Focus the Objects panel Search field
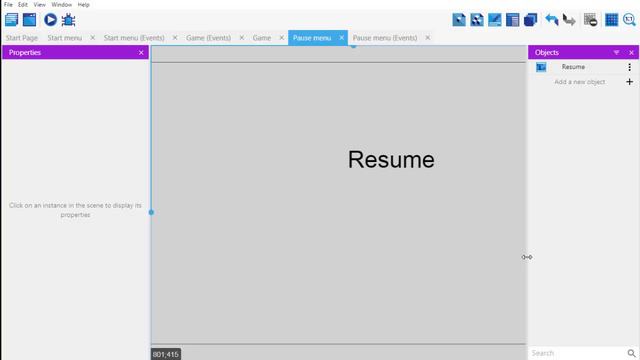The width and height of the screenshot is (640, 360). click(x=577, y=353)
